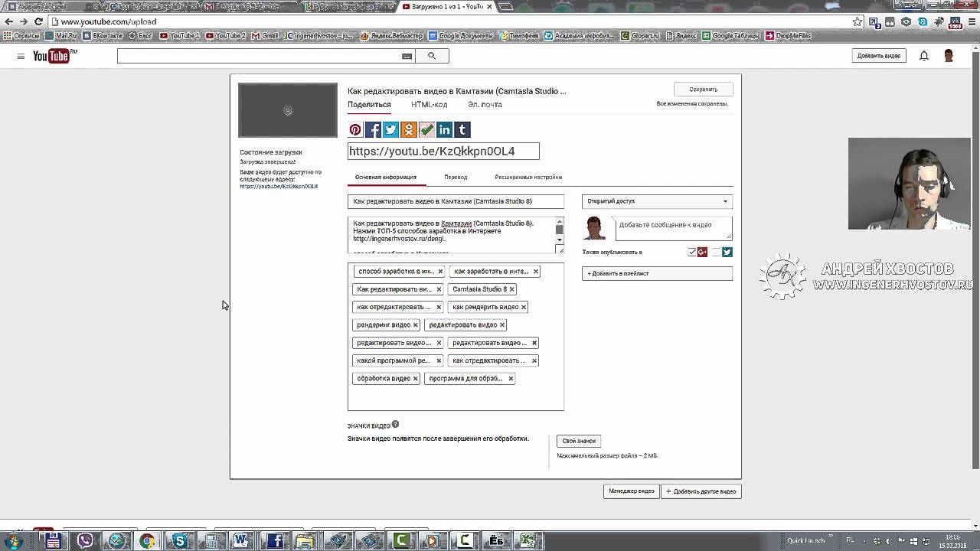Open the 'Яндекс.Вебмастер' bookmark
Viewport: 980px width, 551px height.
tap(391, 35)
